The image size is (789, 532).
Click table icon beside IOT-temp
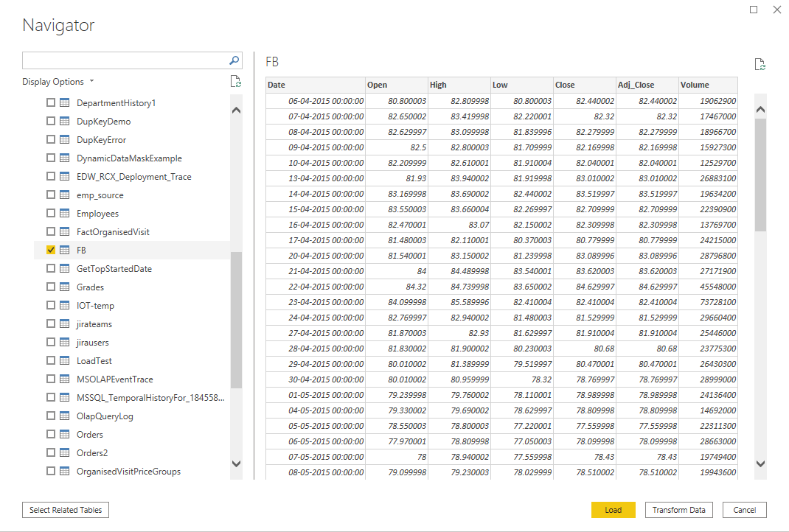coord(65,306)
